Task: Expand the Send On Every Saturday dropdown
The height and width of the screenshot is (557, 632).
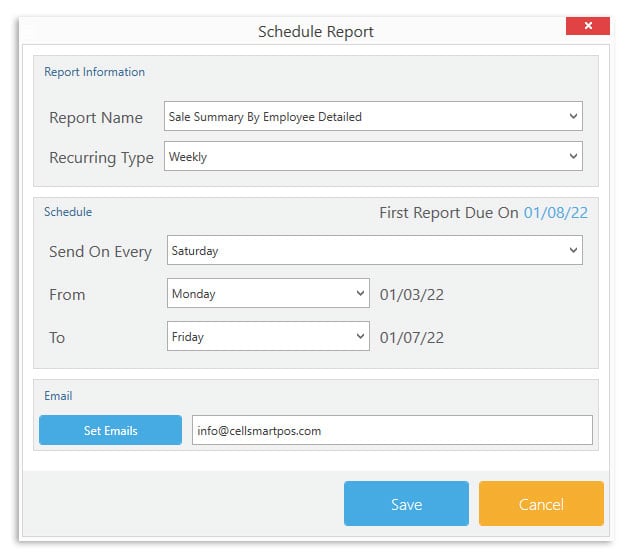Action: click(374, 250)
